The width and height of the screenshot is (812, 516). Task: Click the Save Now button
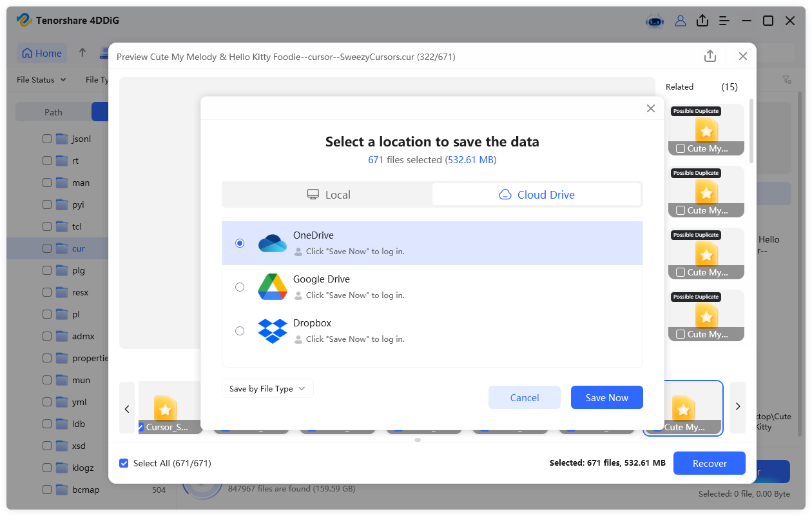pos(607,397)
